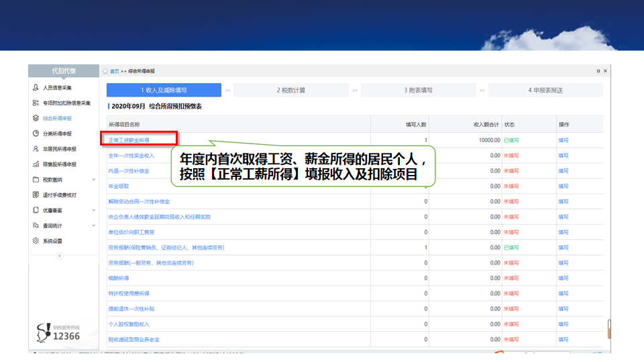Open the 特许权使用费所得 income item
Image resolution: width=644 pixels, height=362 pixels.
coord(129,294)
